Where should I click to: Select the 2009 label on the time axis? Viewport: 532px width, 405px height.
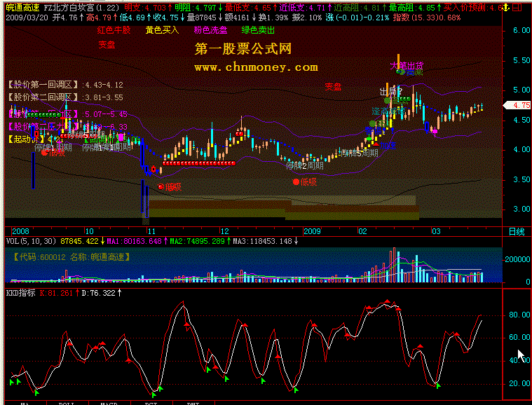pyautogui.click(x=312, y=231)
